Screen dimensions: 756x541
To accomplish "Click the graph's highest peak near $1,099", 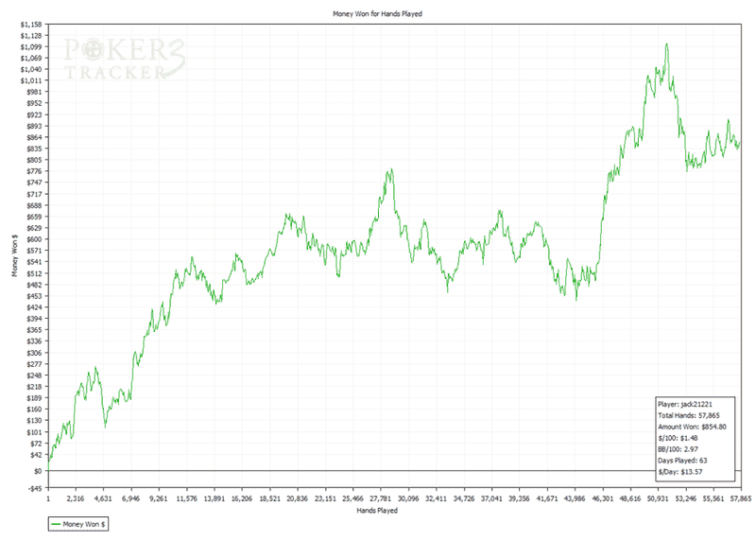I will pos(667,44).
